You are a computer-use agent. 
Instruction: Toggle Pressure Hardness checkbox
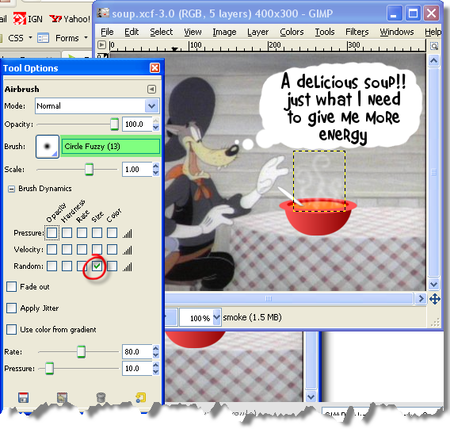pos(67,233)
